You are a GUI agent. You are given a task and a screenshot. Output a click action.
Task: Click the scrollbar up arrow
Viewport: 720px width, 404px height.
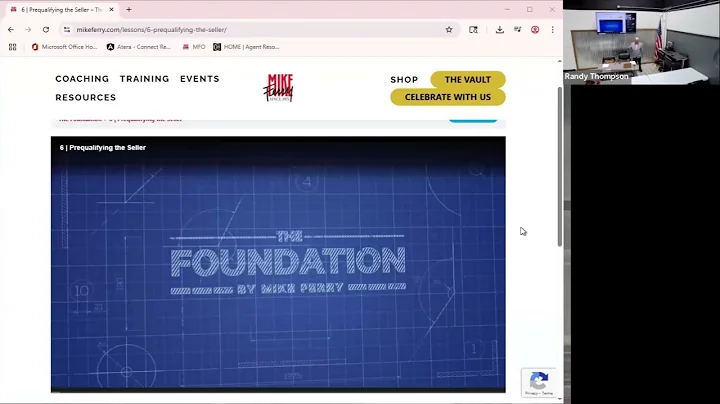coord(560,61)
